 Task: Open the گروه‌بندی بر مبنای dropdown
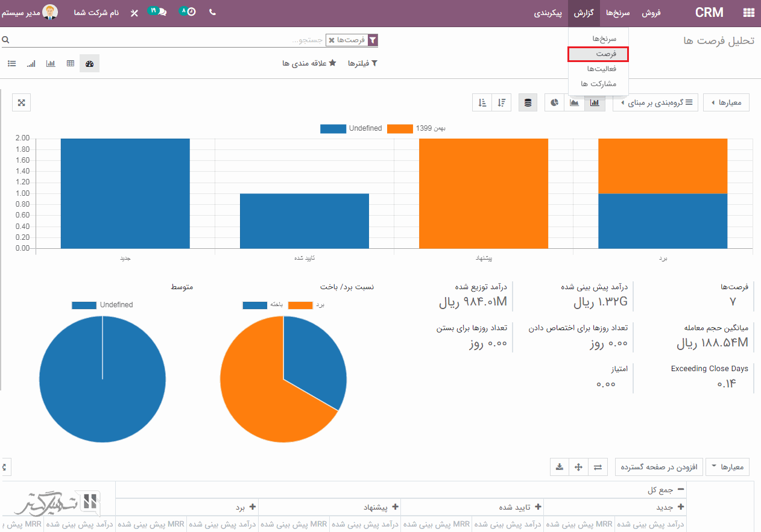pos(658,103)
